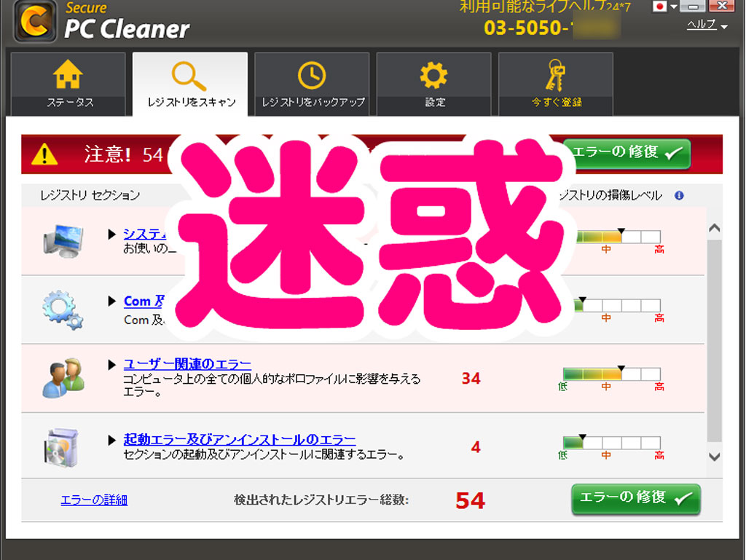Click the startup/uninstall software box icon

61,447
